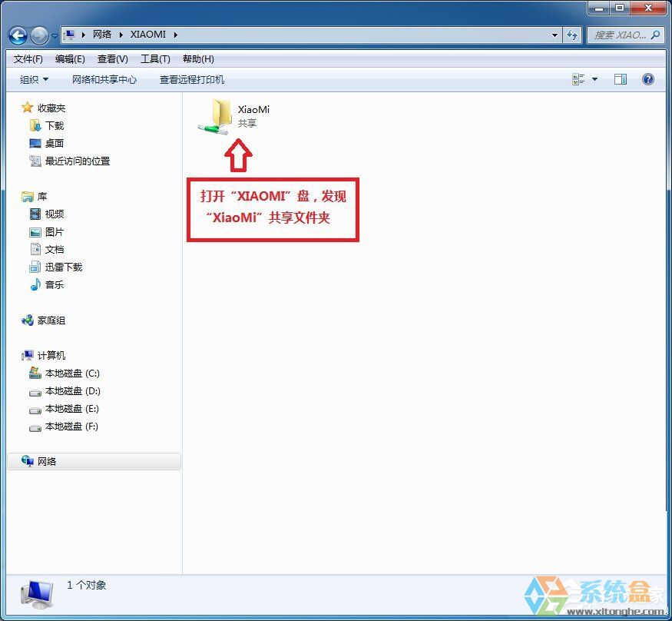This screenshot has height=621, width=672.
Task: Open the 迅雷下载 library
Action: (x=64, y=267)
